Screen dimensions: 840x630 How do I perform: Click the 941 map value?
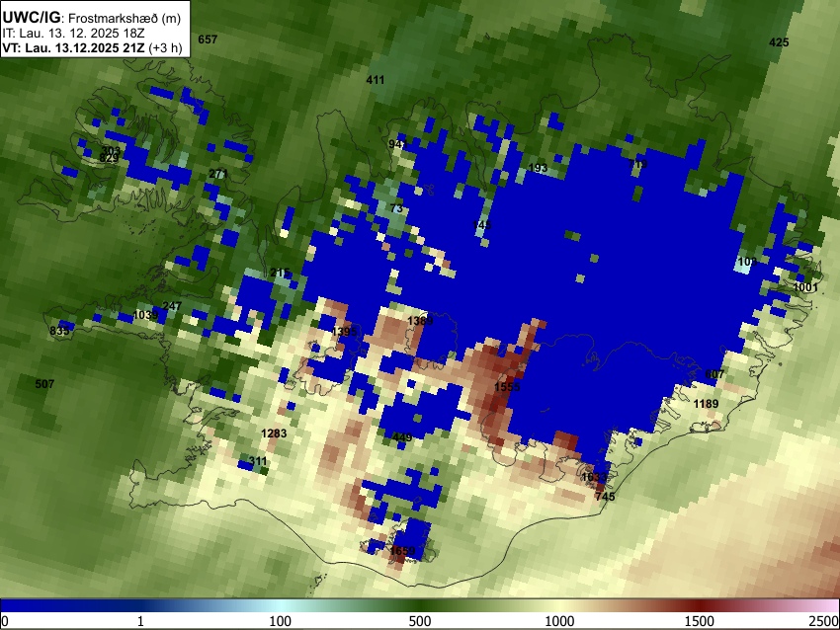click(x=398, y=144)
